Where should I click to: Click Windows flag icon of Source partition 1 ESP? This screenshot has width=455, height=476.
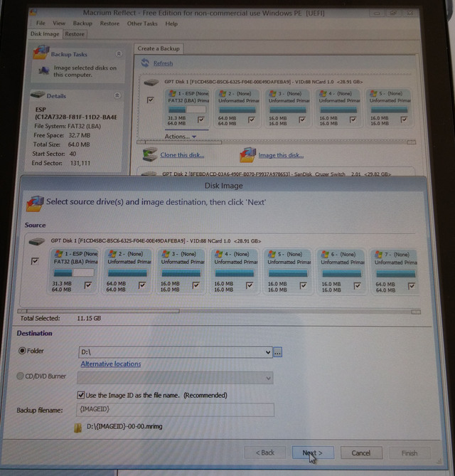(x=58, y=253)
